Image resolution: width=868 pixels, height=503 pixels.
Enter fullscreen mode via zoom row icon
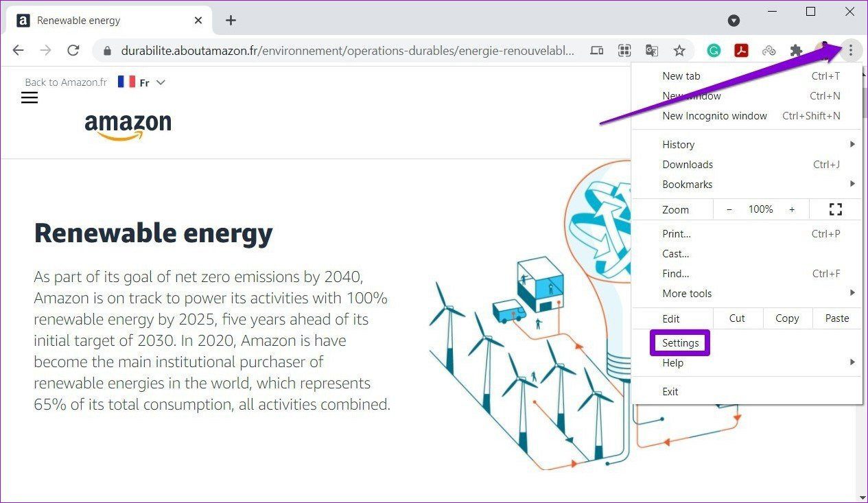[835, 209]
